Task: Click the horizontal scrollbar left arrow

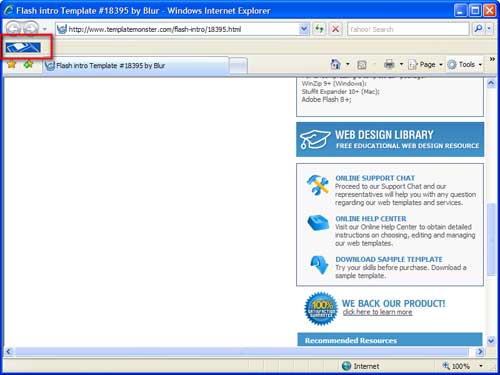Action: pos(9,351)
